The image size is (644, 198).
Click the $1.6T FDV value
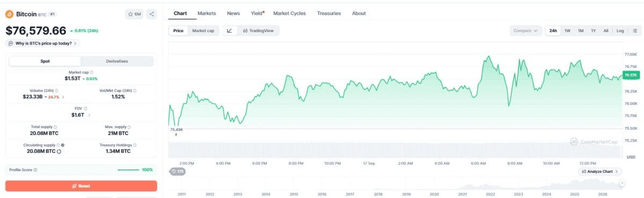coord(78,115)
